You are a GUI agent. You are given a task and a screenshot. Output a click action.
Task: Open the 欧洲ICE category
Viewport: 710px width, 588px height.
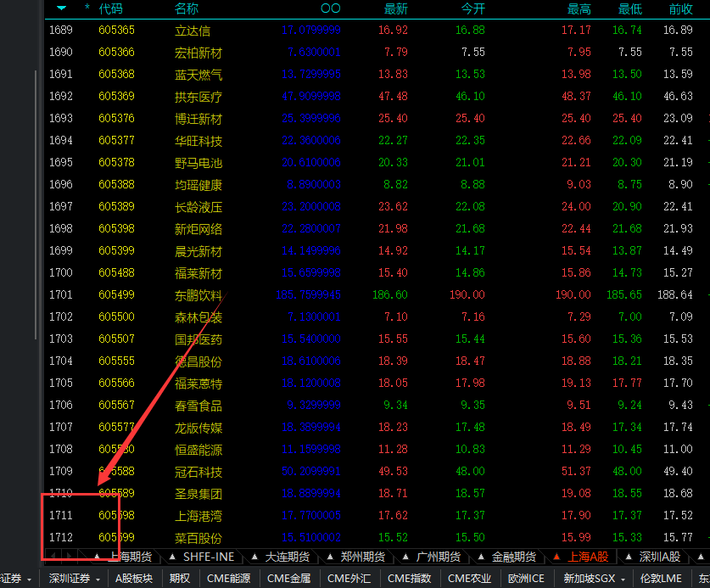point(526,579)
